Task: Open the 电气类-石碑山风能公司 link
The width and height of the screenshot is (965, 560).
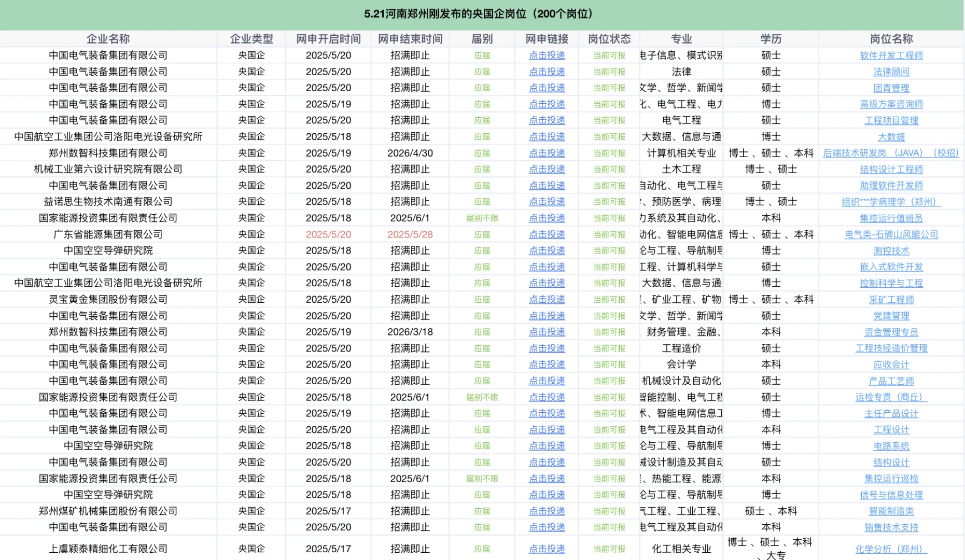Action: [891, 234]
